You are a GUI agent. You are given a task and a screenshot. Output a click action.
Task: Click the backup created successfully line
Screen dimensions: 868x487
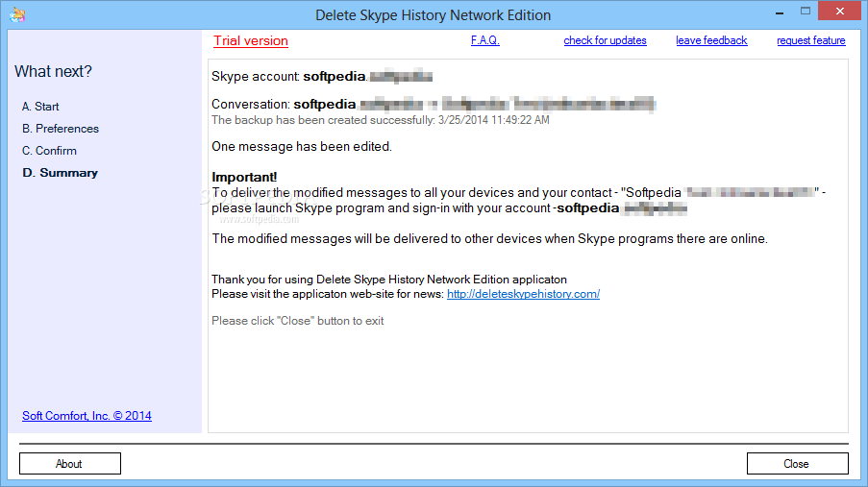(x=381, y=120)
